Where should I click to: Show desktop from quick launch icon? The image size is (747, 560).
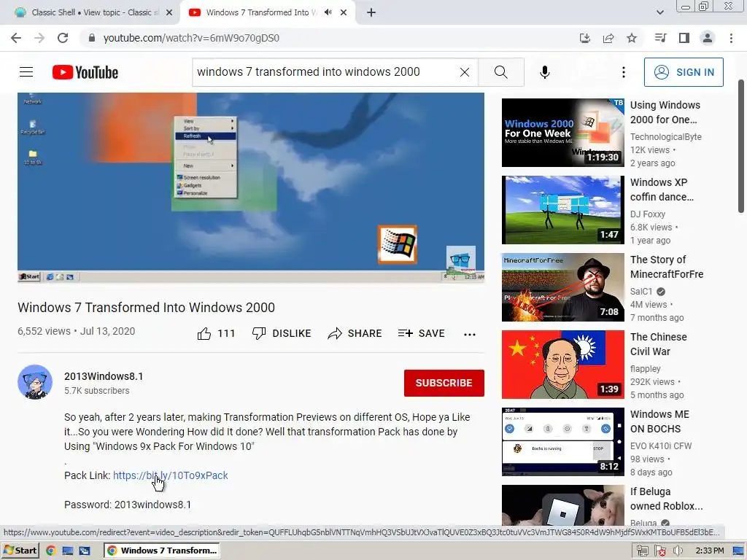click(x=68, y=551)
